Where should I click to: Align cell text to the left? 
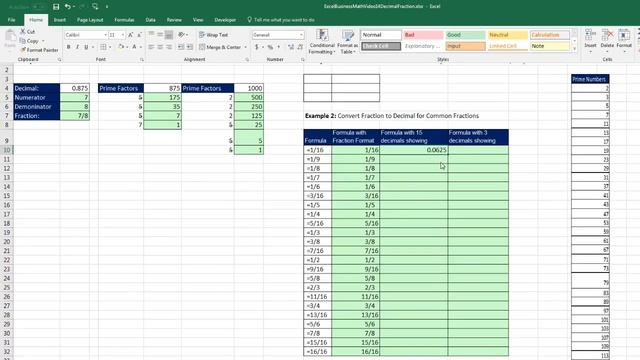point(151,47)
